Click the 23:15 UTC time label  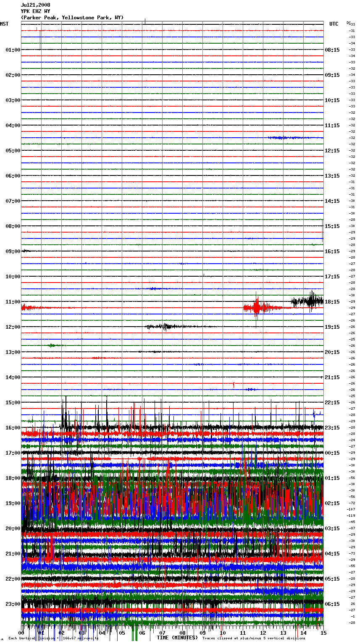click(x=332, y=428)
